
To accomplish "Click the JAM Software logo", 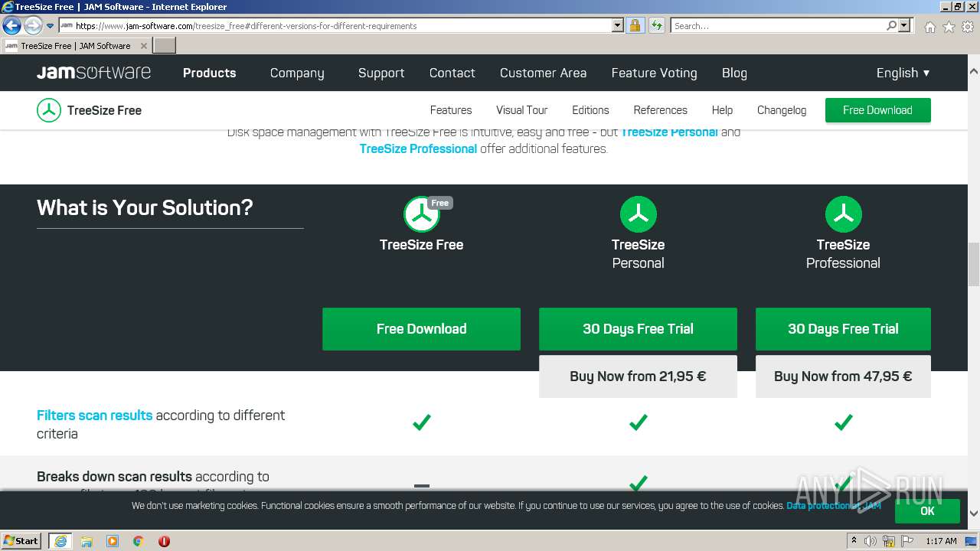I will click(x=93, y=73).
